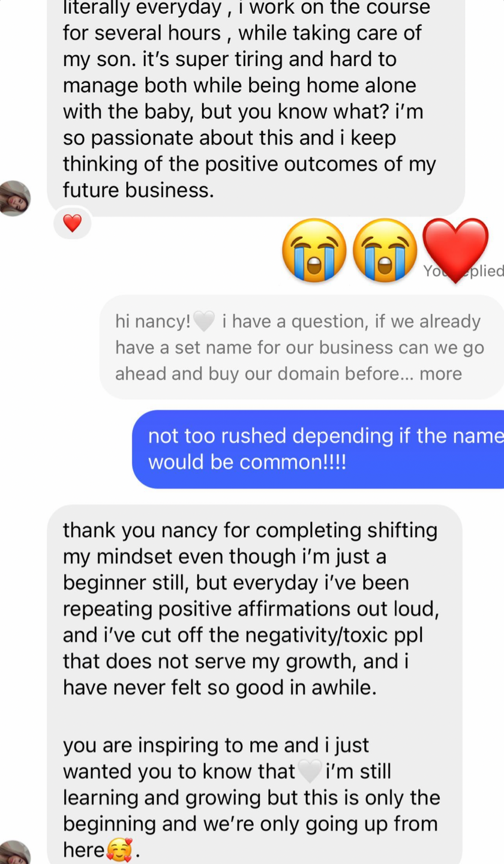Tap the smiling hearts emoji after 'here'
504x864 pixels.
[117, 850]
